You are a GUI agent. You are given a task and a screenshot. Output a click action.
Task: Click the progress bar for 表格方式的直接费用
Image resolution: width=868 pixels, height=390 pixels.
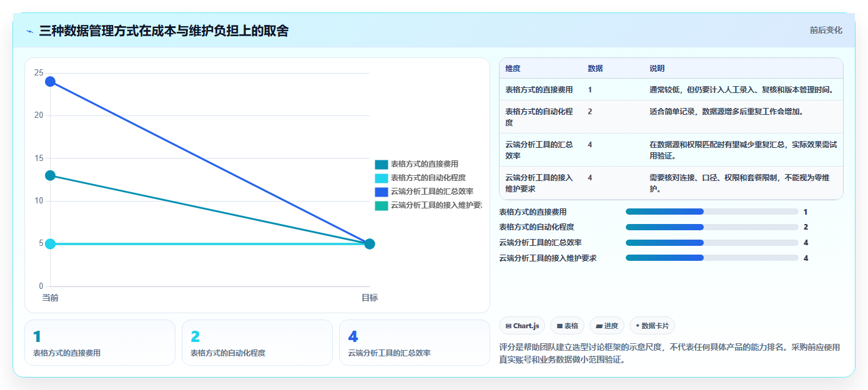pos(712,212)
